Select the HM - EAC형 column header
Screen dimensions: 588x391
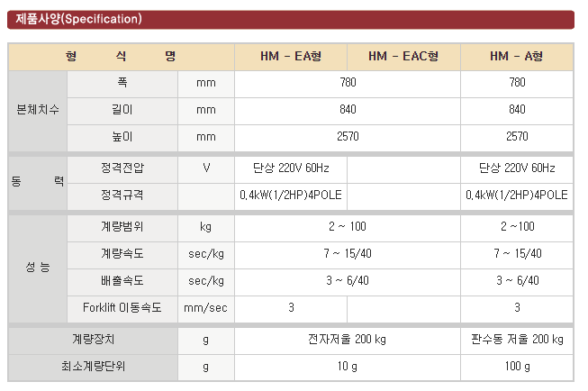click(x=403, y=56)
